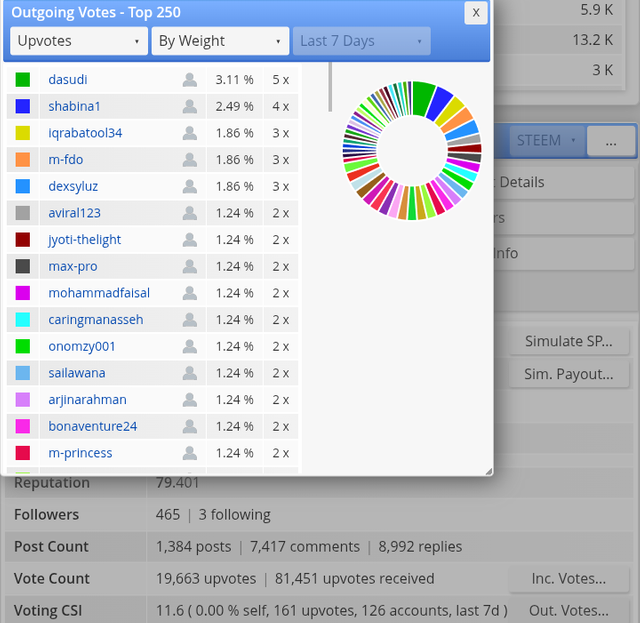This screenshot has width=640, height=623.
Task: Click the person icon beside caringmanasseh
Action: coord(189,320)
